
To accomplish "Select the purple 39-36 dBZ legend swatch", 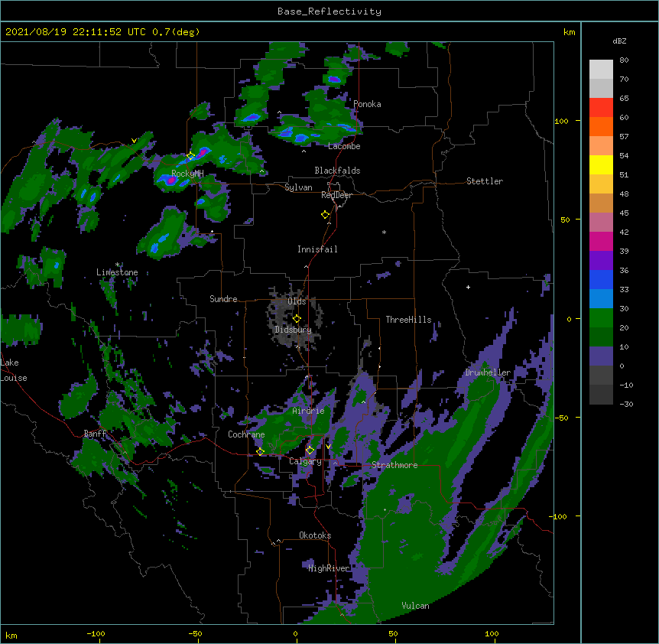I will pos(601,261).
